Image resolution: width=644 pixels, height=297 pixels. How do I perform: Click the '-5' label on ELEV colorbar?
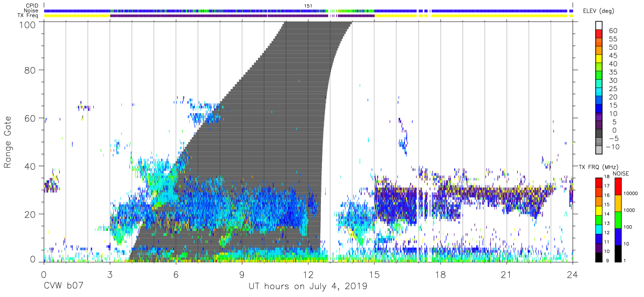[x=614, y=139]
